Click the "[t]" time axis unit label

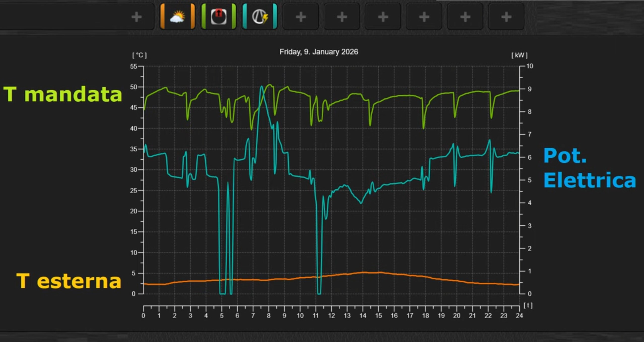[x=528, y=305]
